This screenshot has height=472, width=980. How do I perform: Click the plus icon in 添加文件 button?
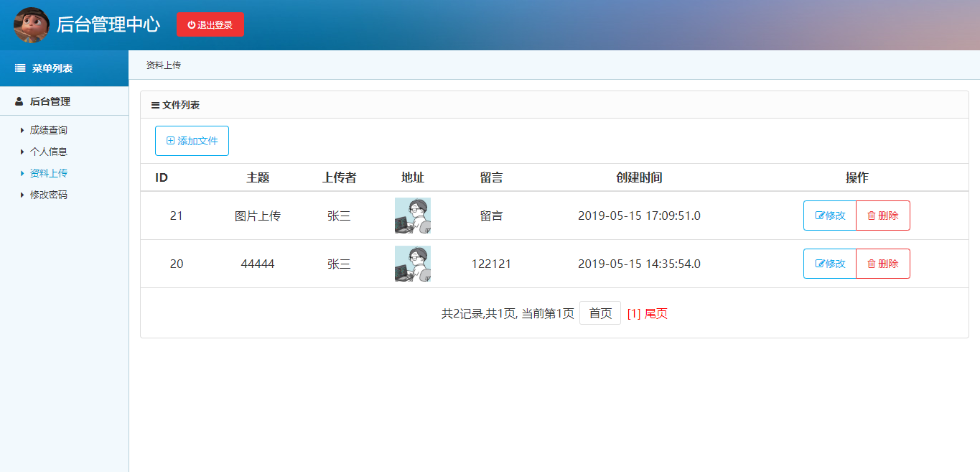point(171,141)
